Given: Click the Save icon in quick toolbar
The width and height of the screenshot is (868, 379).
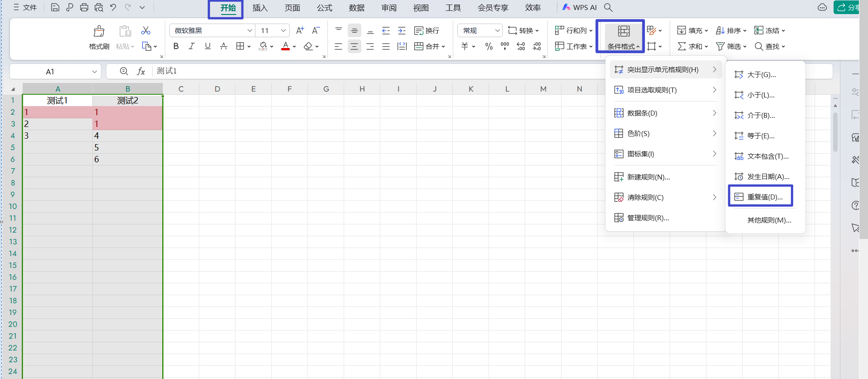Looking at the screenshot, I should (55, 7).
